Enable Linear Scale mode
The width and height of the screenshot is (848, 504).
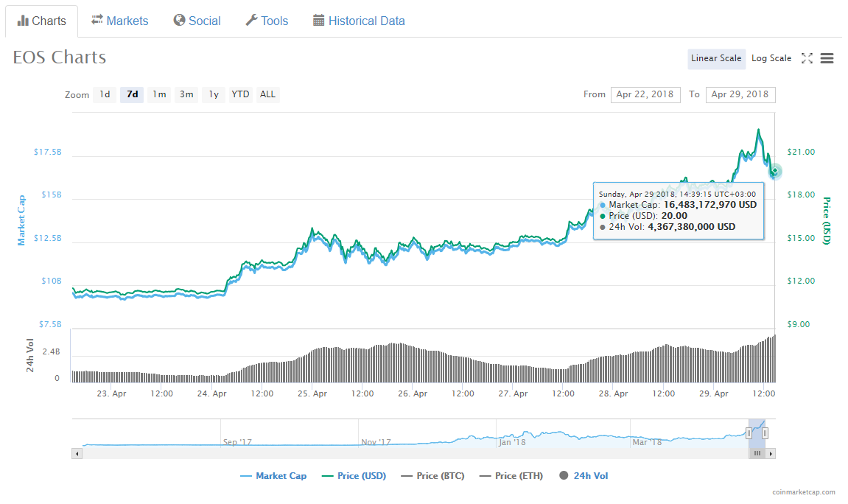tap(715, 57)
